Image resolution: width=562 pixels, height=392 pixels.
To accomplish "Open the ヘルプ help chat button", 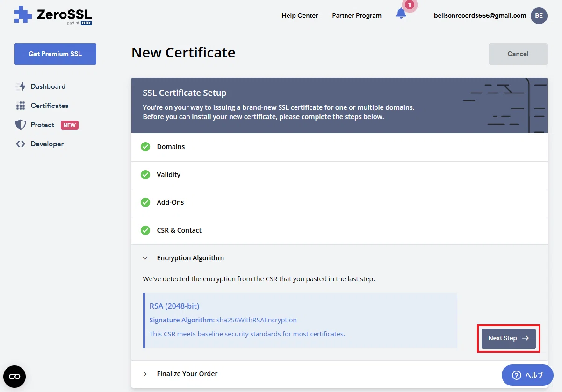I will (x=527, y=375).
